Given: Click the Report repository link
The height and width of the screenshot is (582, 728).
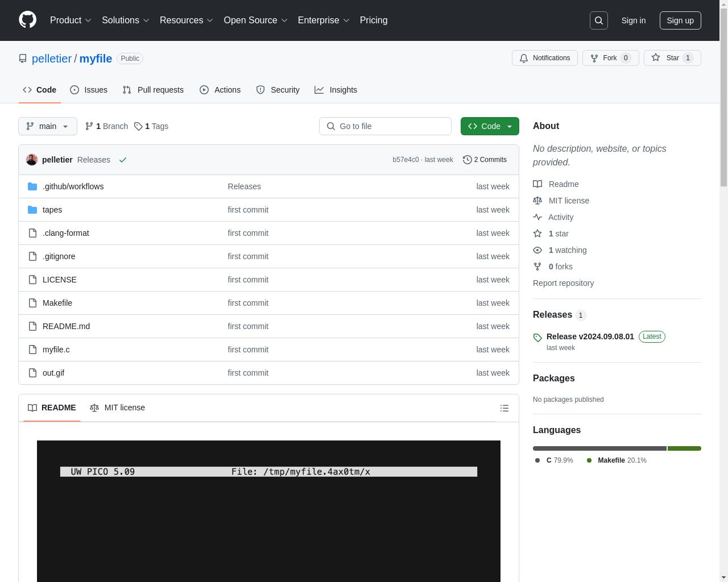Looking at the screenshot, I should [563, 283].
